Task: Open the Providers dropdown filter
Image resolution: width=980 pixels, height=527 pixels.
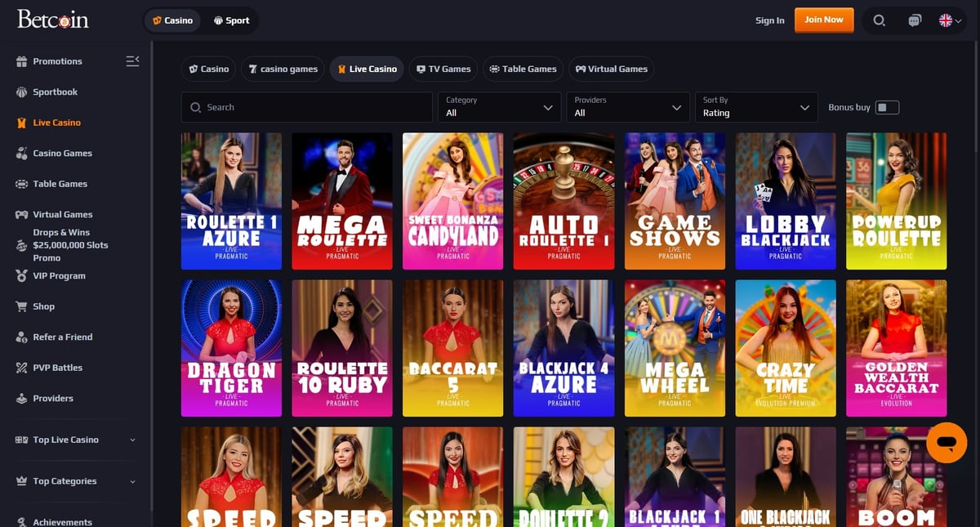Action: pos(627,107)
